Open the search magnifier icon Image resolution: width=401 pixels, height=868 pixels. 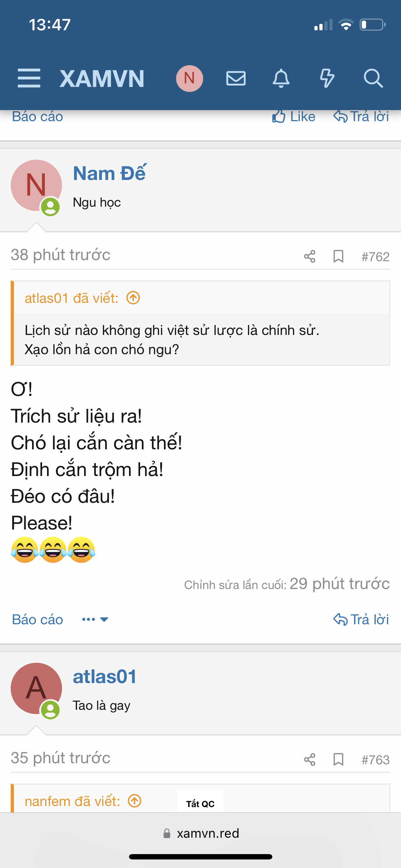373,78
